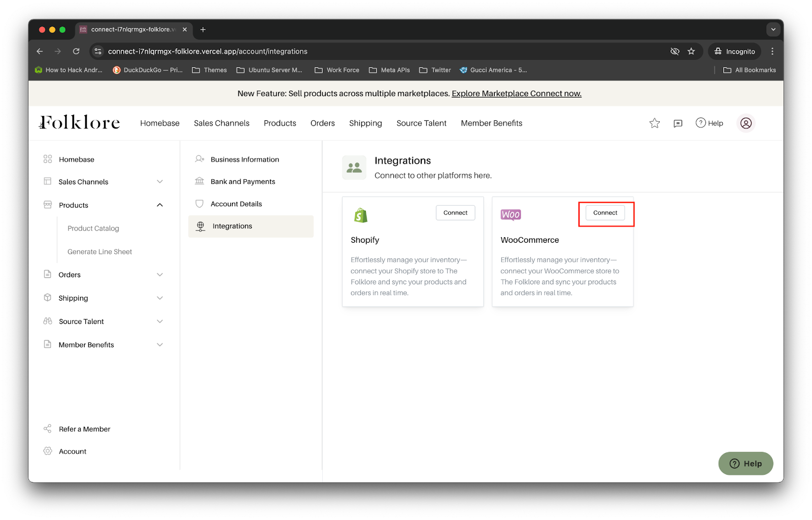
Task: Click the Sales Channels sidebar icon
Action: 48,181
